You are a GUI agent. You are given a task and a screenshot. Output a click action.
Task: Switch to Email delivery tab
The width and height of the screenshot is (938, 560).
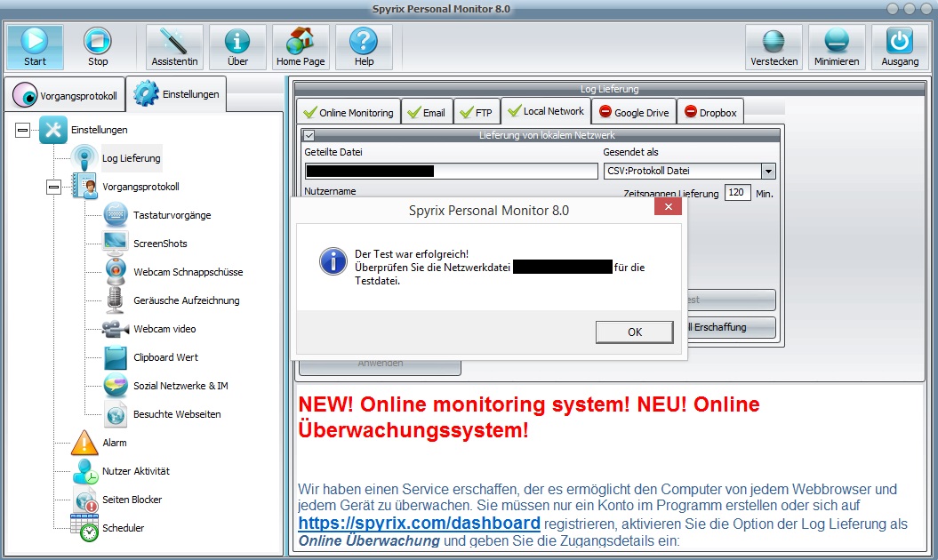click(x=427, y=112)
